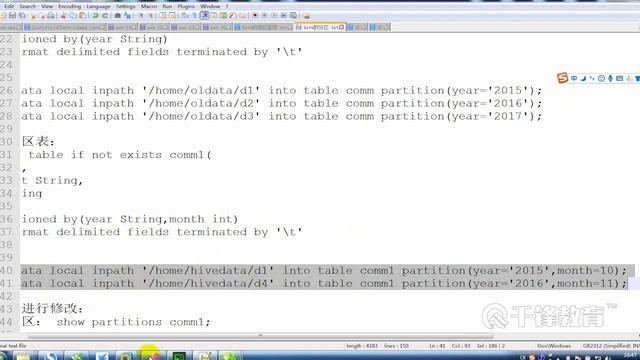Image resolution: width=640 pixels, height=360 pixels.
Task: Click the Sogou soft keyboard icon
Action: 620,78
